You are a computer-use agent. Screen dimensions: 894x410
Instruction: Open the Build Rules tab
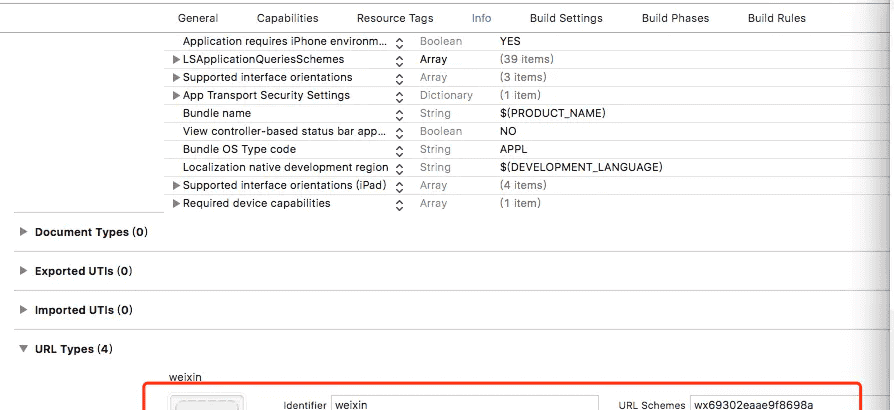pos(776,18)
